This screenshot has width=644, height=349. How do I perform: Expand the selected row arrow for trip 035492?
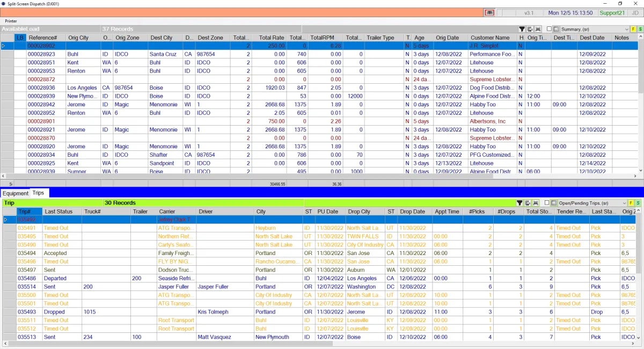[x=6, y=220]
